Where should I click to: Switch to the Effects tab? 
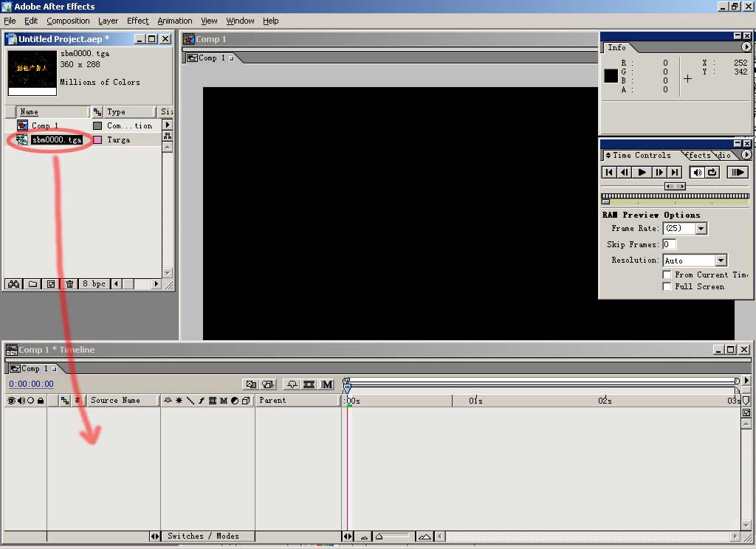point(698,155)
